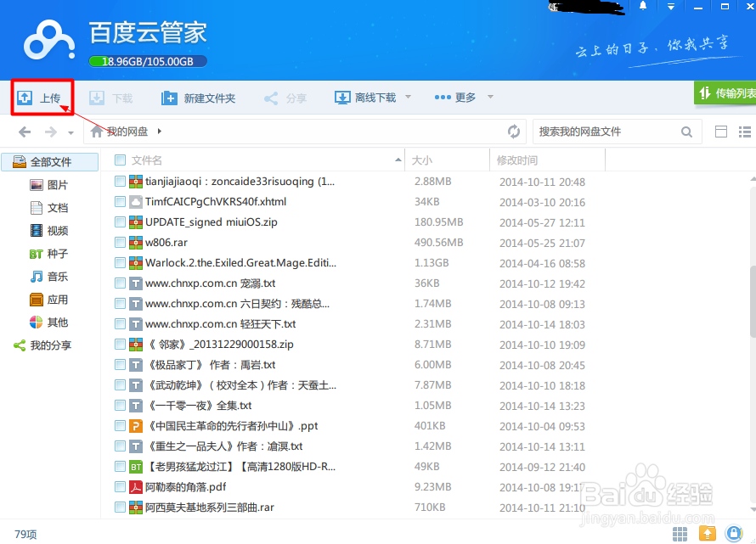Check the box for tianjiajiaoqi file
The height and width of the screenshot is (544, 756).
[x=120, y=181]
